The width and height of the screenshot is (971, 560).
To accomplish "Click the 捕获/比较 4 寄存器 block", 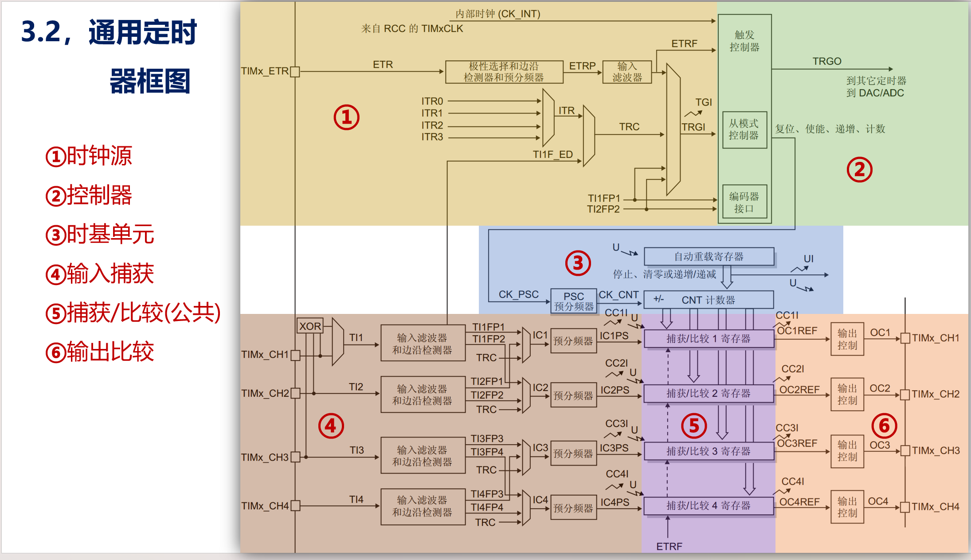I will 709,505.
